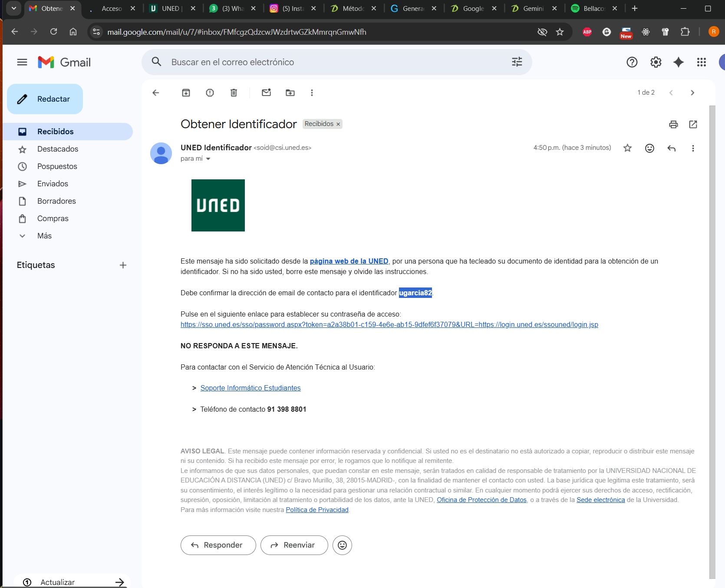Switch to the Spotify Bellaco tab
The width and height of the screenshot is (725, 588).
pos(593,8)
